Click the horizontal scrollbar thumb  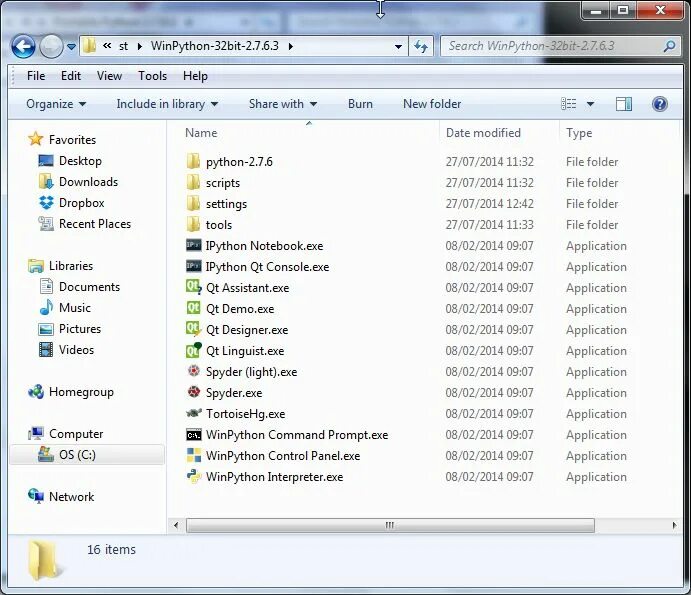point(390,525)
